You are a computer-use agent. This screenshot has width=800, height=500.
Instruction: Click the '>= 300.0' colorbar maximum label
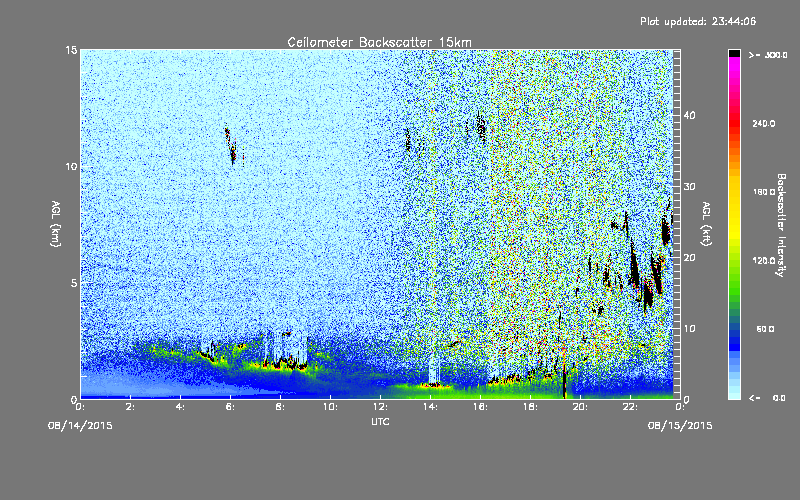pyautogui.click(x=768, y=55)
